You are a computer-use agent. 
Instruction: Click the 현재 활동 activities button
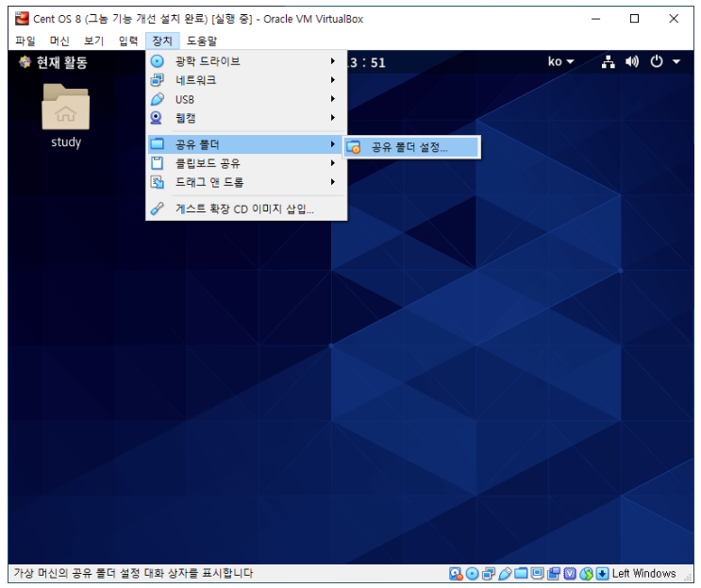pos(54,62)
